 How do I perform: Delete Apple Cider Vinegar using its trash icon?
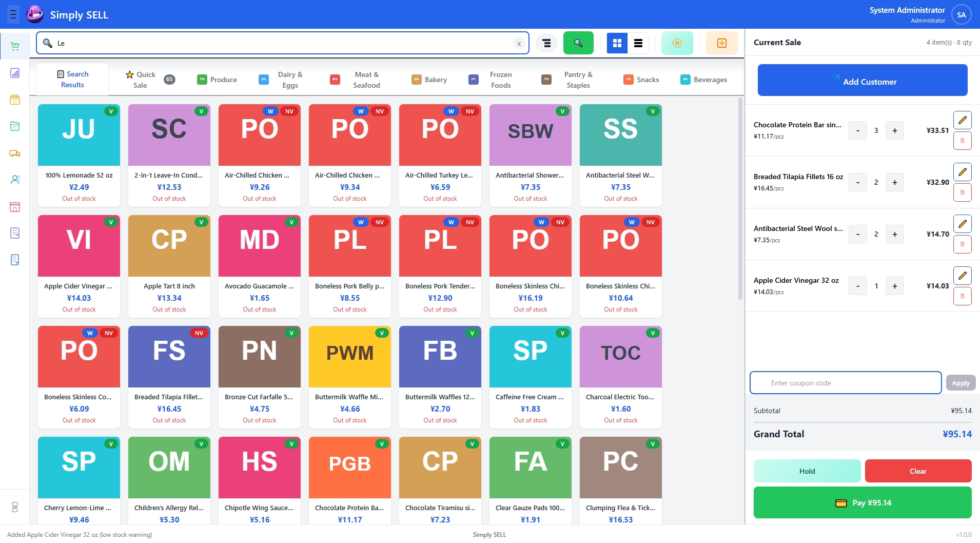[963, 296]
